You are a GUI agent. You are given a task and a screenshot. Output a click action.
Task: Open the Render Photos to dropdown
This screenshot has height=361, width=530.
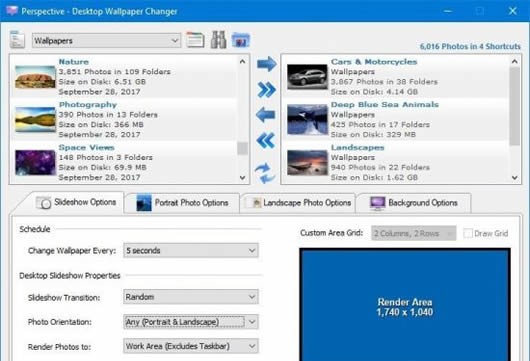191,346
